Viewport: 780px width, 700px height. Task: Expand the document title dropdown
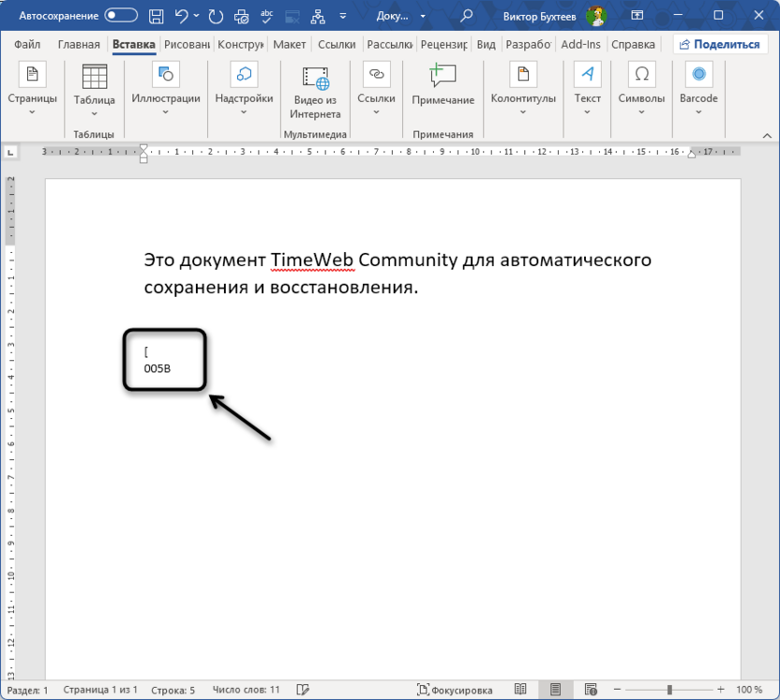423,17
